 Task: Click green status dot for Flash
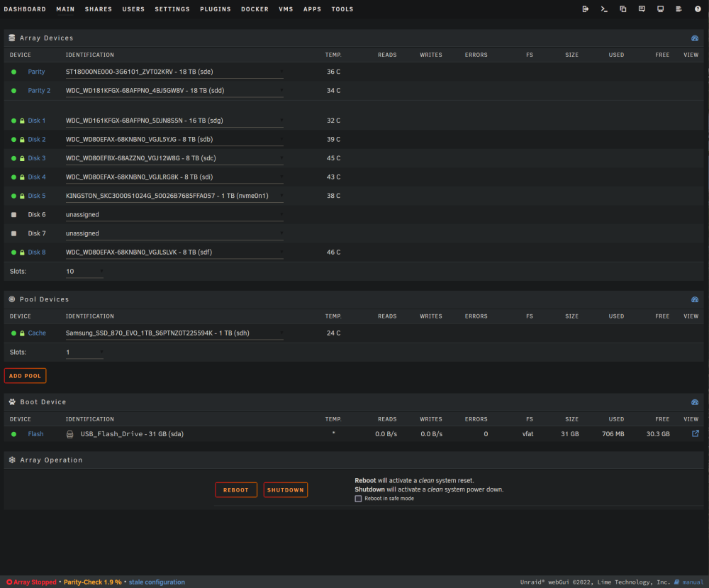[x=14, y=434]
